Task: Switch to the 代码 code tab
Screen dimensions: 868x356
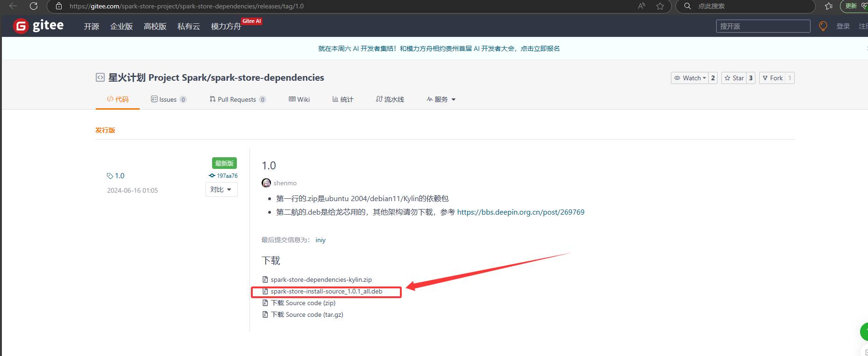Action: (118, 99)
